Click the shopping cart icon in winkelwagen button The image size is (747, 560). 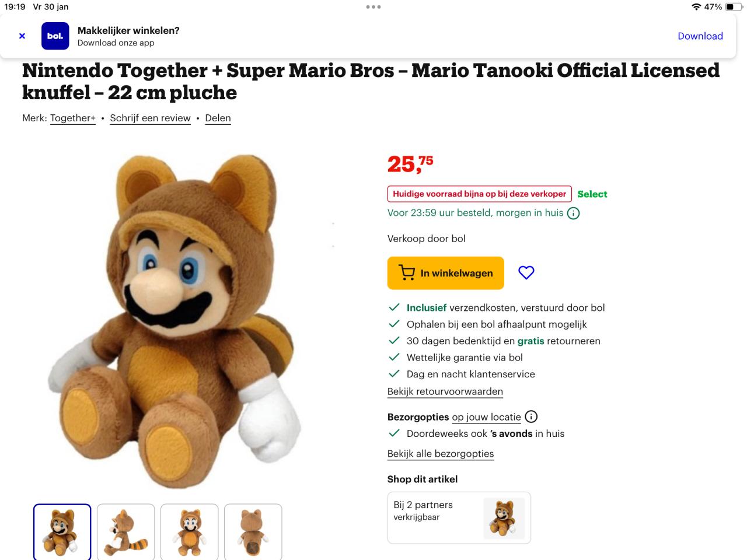coord(407,272)
